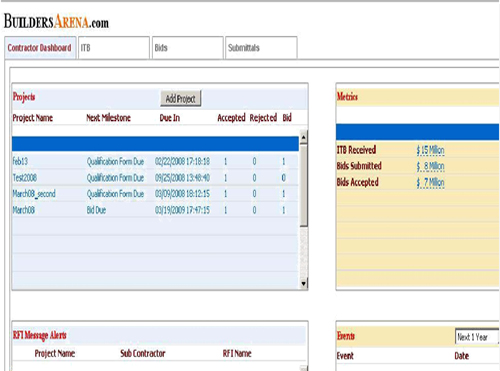Click the Accepted column header
The width and height of the screenshot is (500, 371).
coord(231,118)
